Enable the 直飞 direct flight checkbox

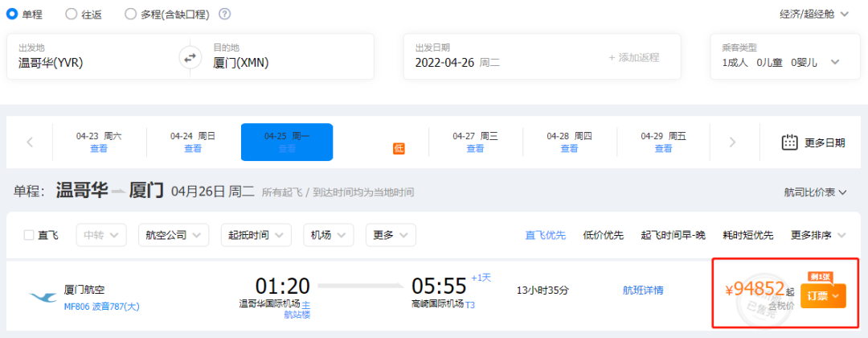(29, 235)
